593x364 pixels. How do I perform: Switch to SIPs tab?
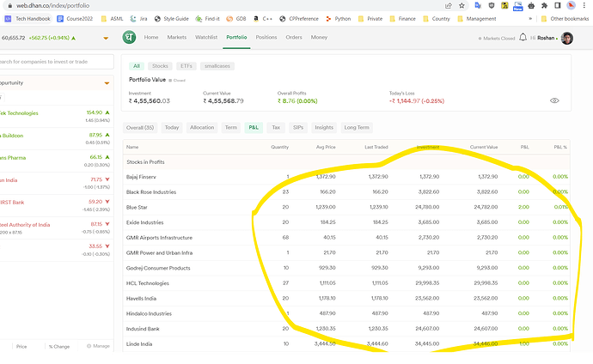(x=298, y=128)
